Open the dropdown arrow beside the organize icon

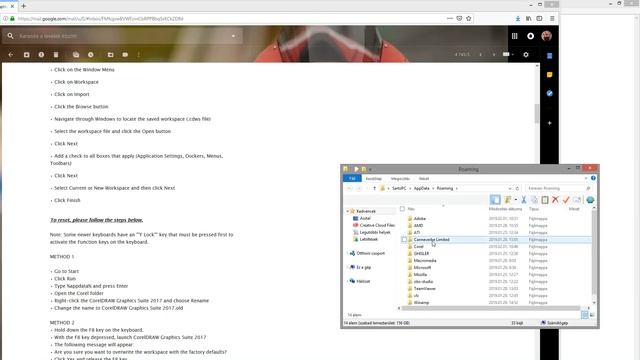[516, 200]
